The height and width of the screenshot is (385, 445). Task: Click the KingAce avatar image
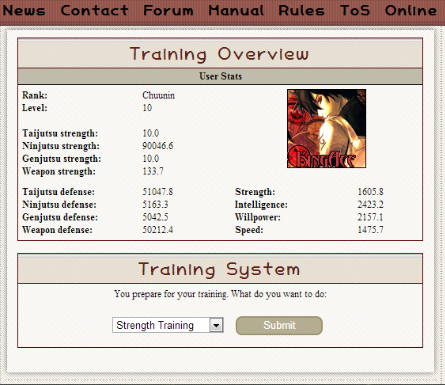point(326,128)
